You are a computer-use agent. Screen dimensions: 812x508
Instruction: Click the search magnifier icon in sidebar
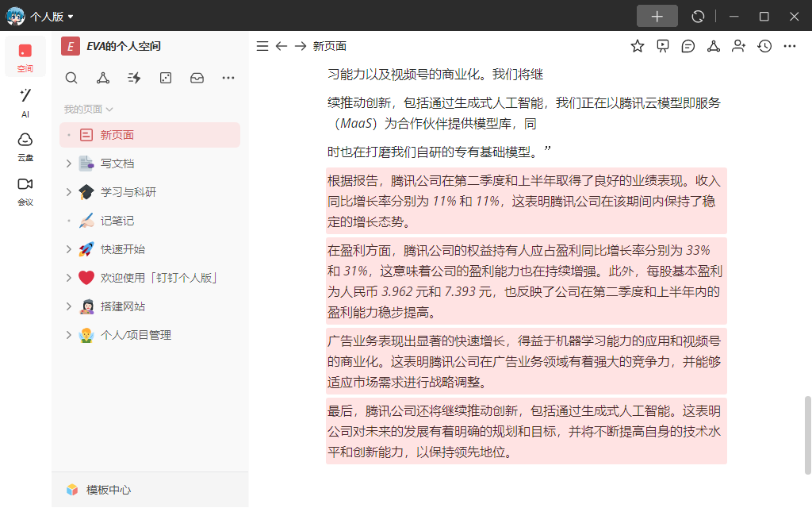(x=71, y=78)
